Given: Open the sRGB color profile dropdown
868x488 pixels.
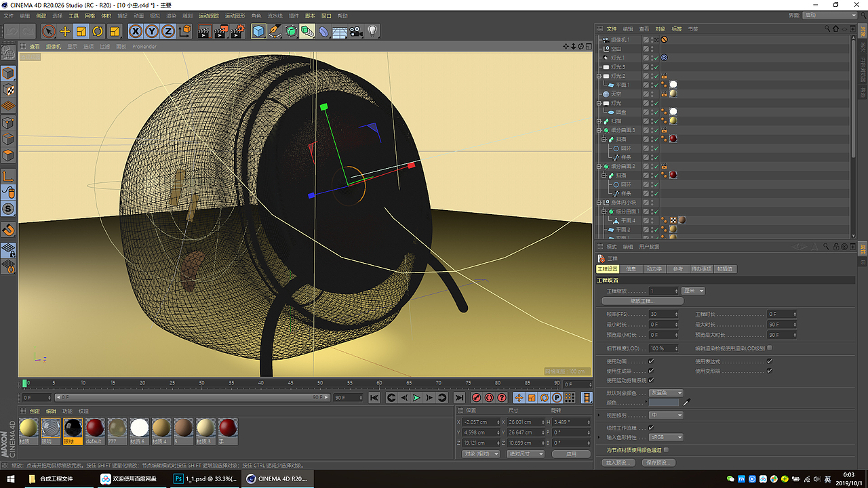Looking at the screenshot, I should (666, 437).
